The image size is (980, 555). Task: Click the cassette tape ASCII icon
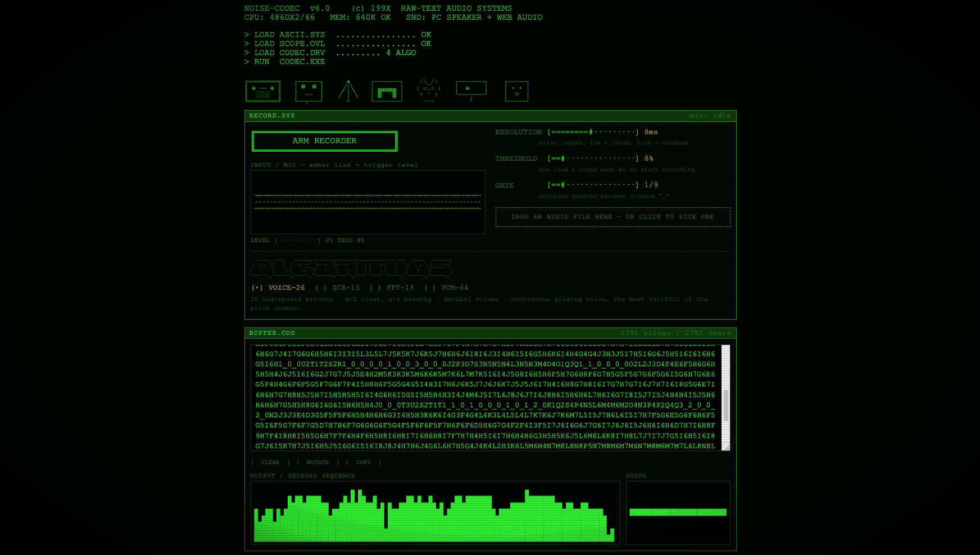(x=263, y=91)
